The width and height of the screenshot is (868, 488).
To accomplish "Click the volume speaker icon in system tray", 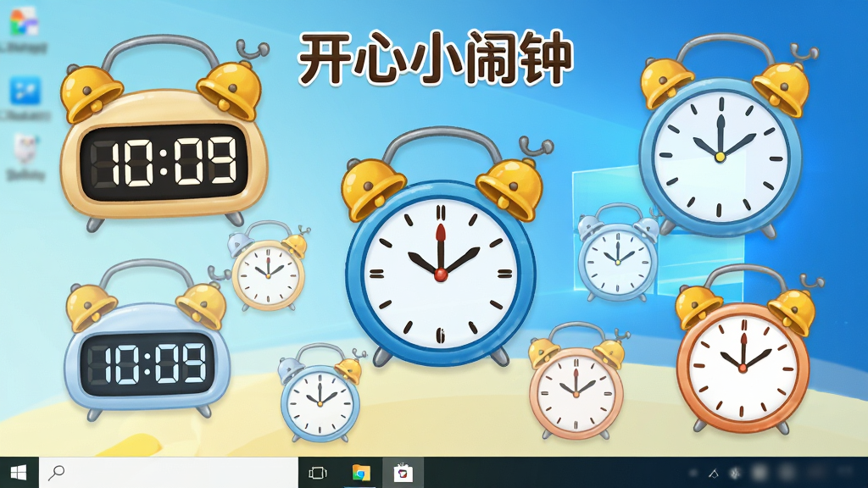I will point(735,473).
